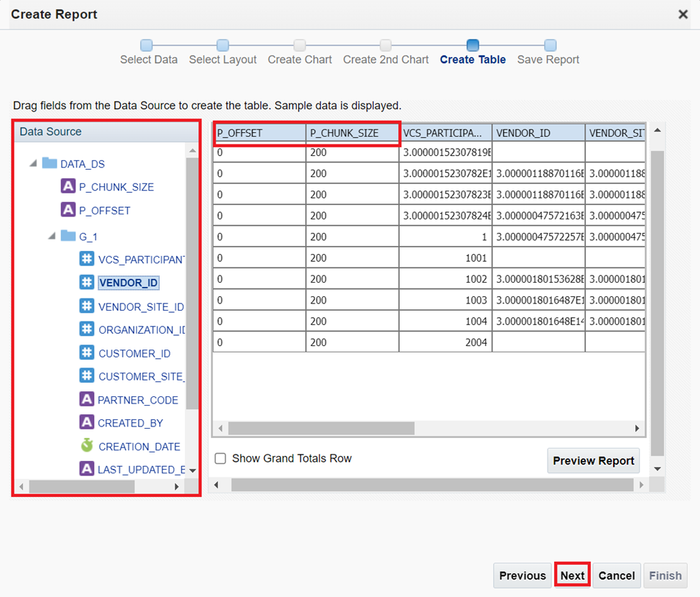Click the G_1 folder icon
Image resolution: width=700 pixels, height=597 pixels.
68,235
